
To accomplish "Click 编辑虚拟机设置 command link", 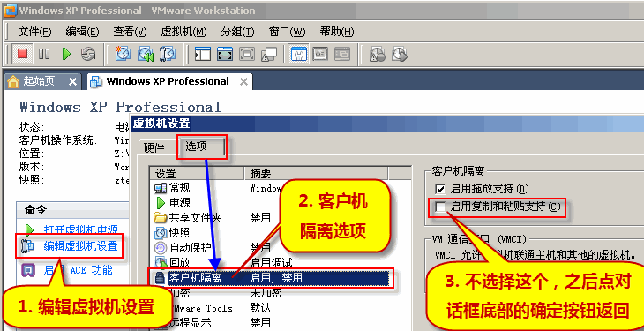I will tap(81, 246).
